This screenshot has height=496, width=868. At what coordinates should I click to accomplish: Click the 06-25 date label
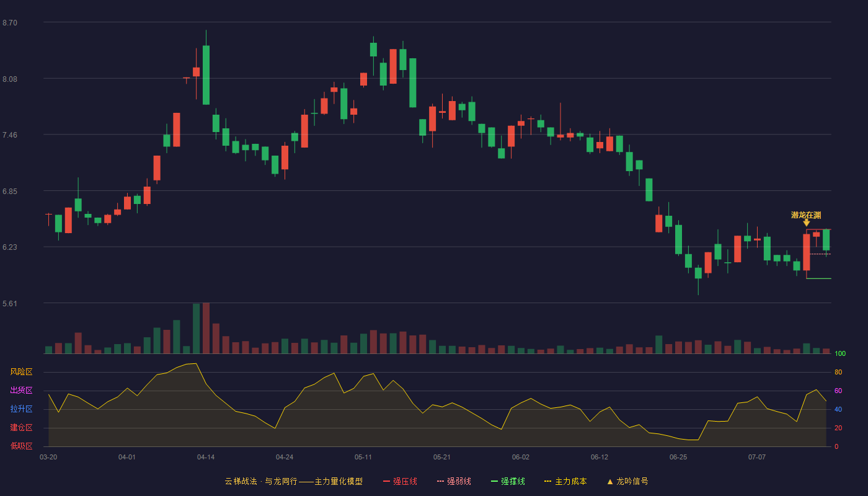(x=678, y=457)
